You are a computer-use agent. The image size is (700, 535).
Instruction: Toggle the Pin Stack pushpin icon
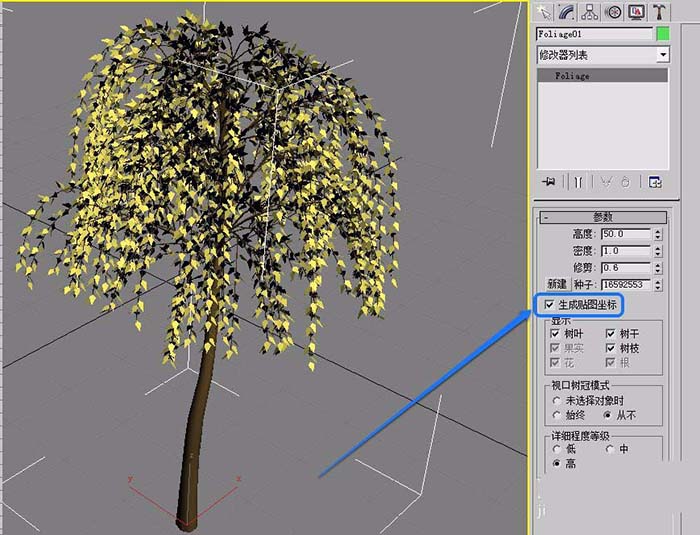(x=549, y=182)
